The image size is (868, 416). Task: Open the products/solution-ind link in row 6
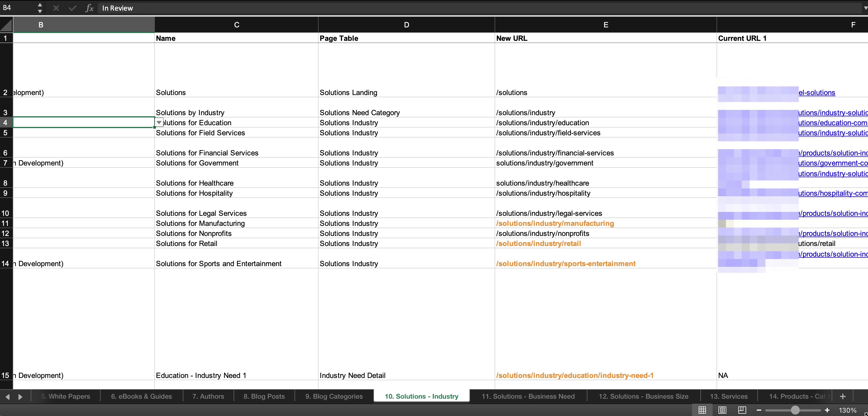click(833, 153)
